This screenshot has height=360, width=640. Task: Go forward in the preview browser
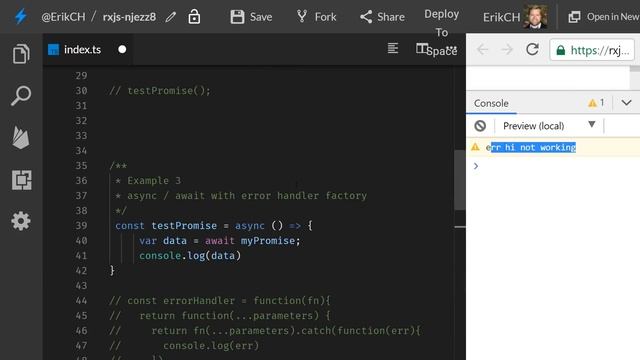[507, 50]
